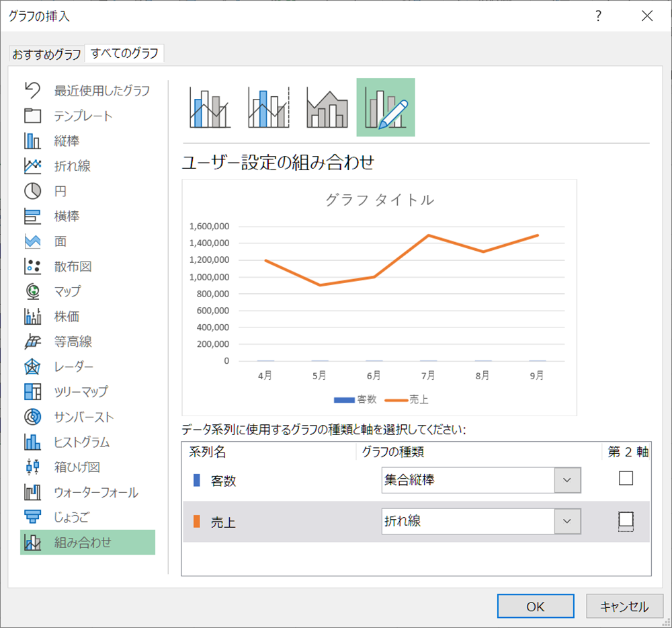Open the グラフの種類 dropdown for 客数

[569, 480]
